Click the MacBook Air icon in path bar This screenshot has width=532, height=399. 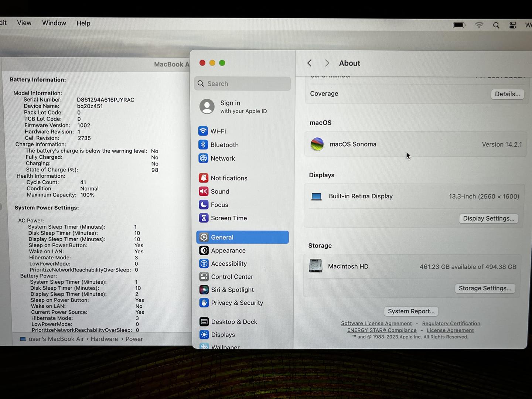(x=23, y=339)
